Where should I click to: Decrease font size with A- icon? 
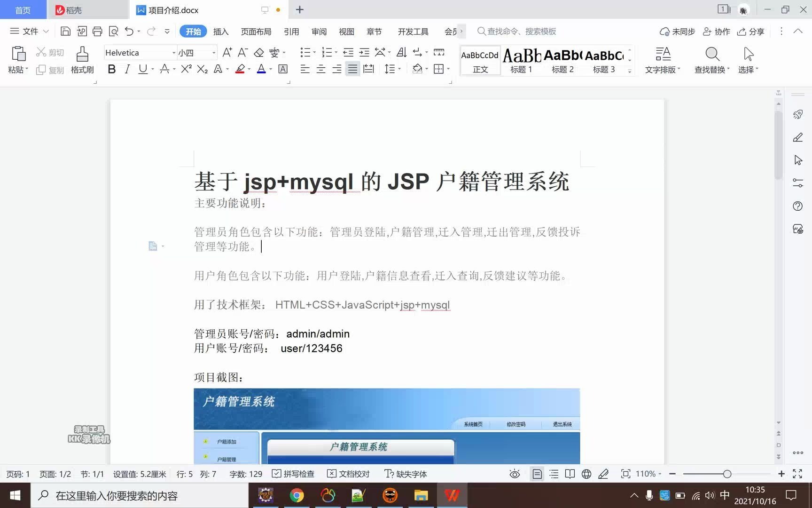tap(242, 52)
